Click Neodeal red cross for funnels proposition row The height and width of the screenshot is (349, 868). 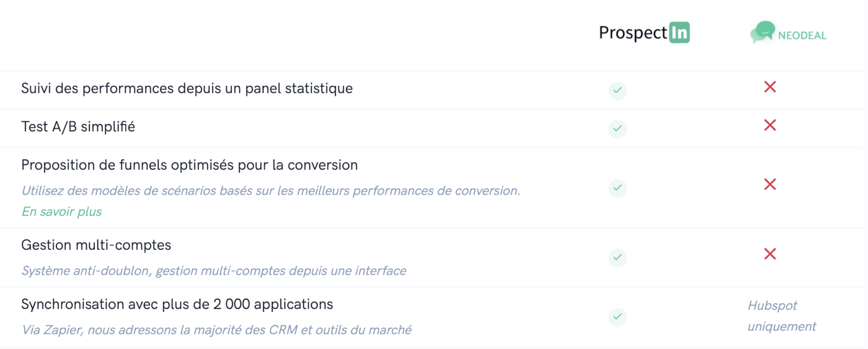[x=770, y=184]
